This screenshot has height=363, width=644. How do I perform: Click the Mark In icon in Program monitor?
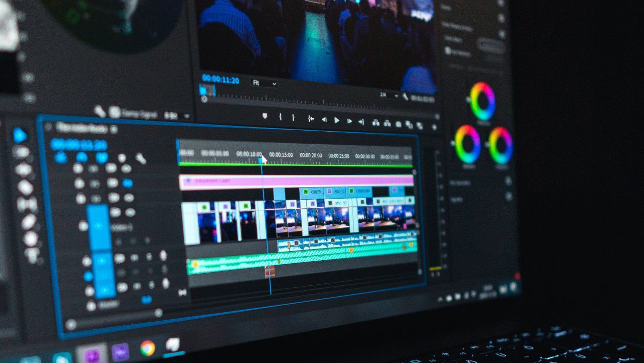281,117
